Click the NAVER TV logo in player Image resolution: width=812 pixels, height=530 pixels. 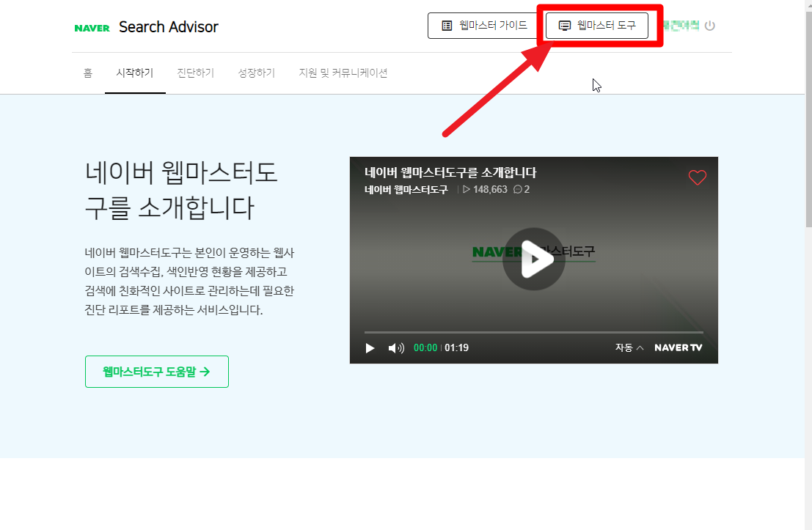[x=678, y=348]
